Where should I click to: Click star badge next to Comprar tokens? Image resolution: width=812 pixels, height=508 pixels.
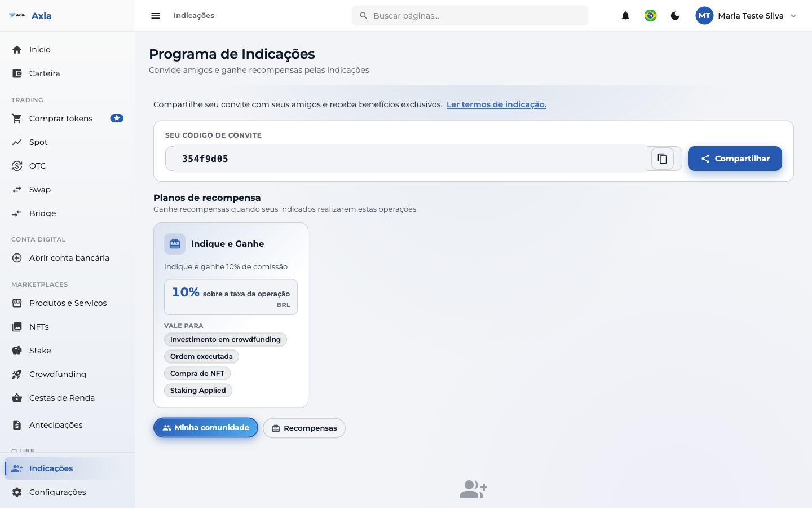pyautogui.click(x=117, y=119)
